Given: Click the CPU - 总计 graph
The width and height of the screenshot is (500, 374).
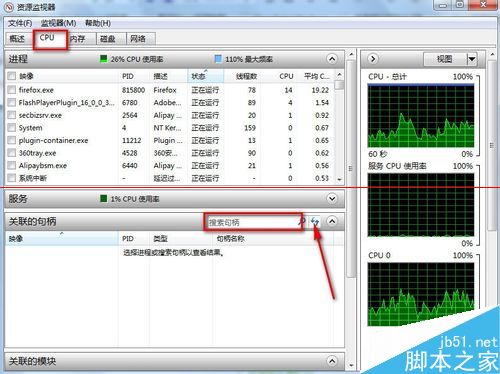Looking at the screenshot, I should [x=421, y=116].
